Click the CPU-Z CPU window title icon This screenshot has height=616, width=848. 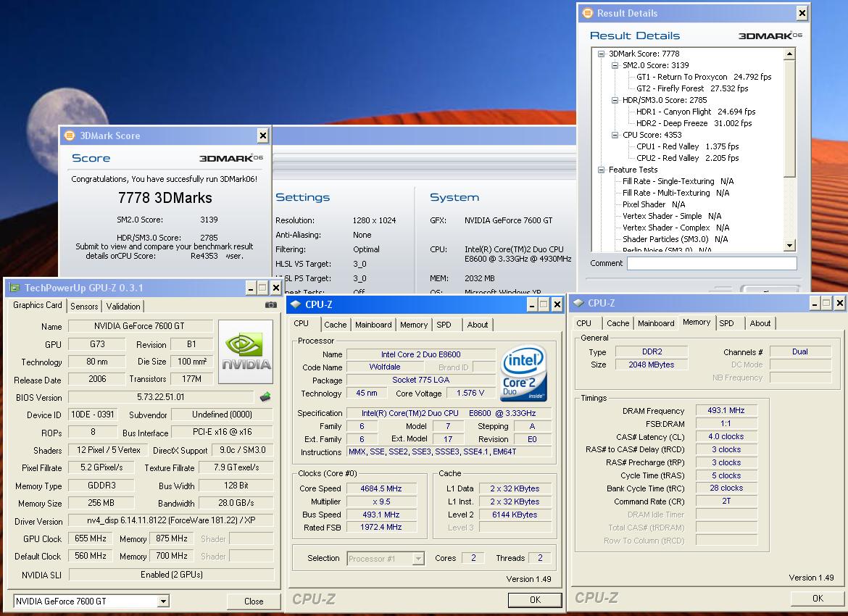295,304
